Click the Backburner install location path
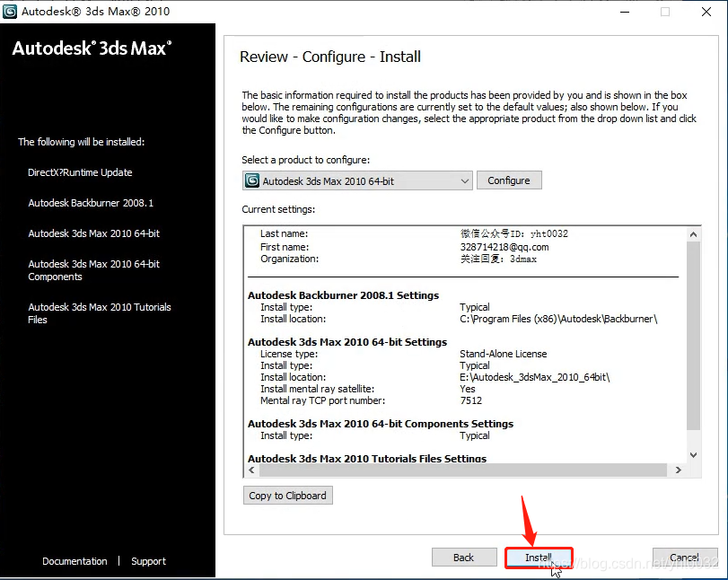The width and height of the screenshot is (728, 580). click(x=558, y=319)
